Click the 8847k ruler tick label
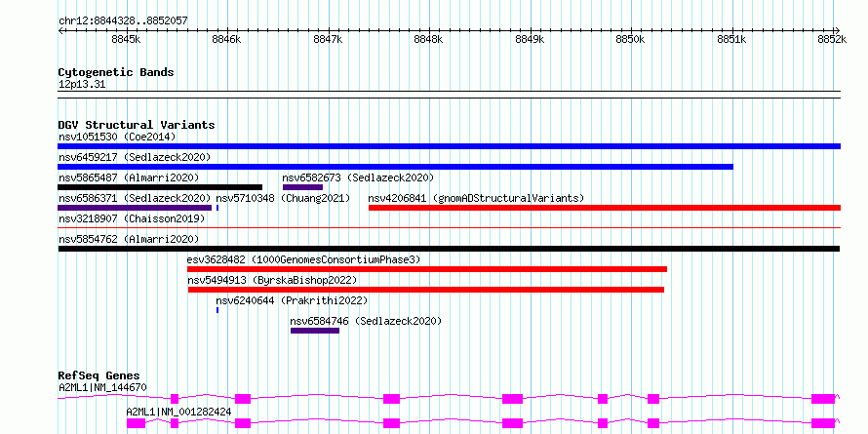868x434 pixels. tap(328, 40)
